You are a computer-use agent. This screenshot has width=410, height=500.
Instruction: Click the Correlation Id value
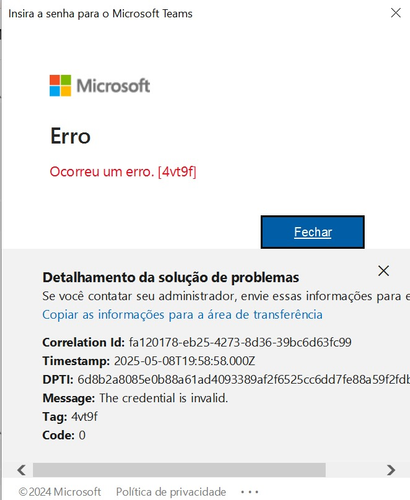(240, 342)
